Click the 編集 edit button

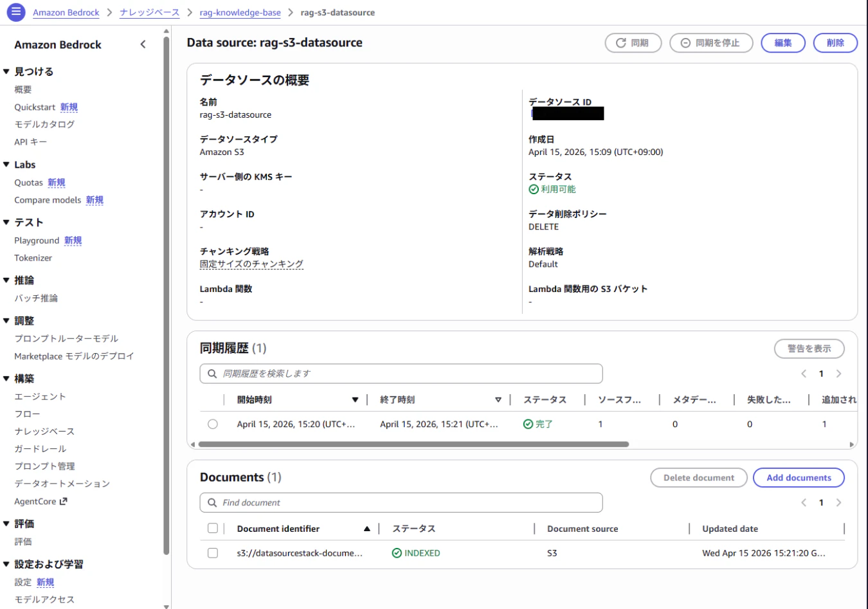click(x=783, y=43)
